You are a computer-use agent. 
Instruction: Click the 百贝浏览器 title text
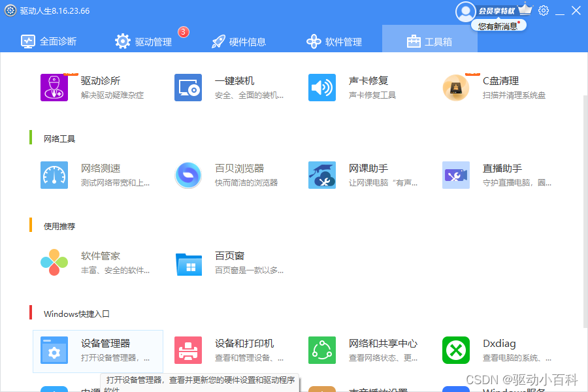(239, 168)
